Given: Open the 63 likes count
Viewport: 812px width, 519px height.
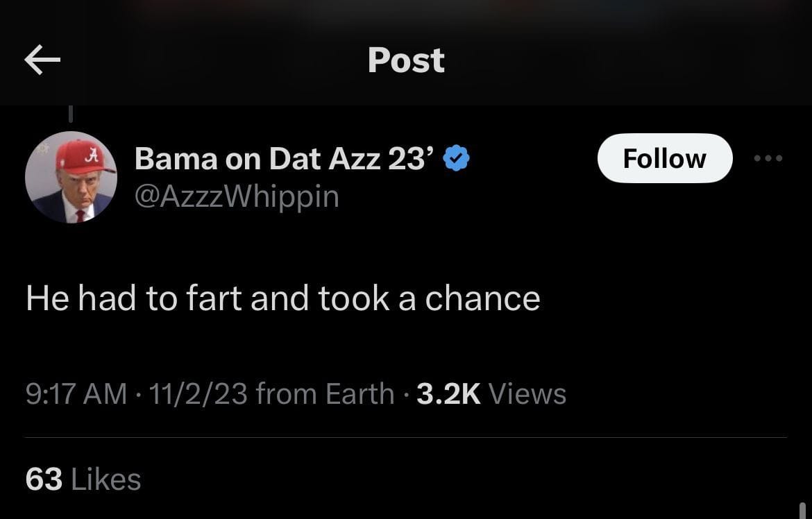Looking at the screenshot, I should pos(44,479).
